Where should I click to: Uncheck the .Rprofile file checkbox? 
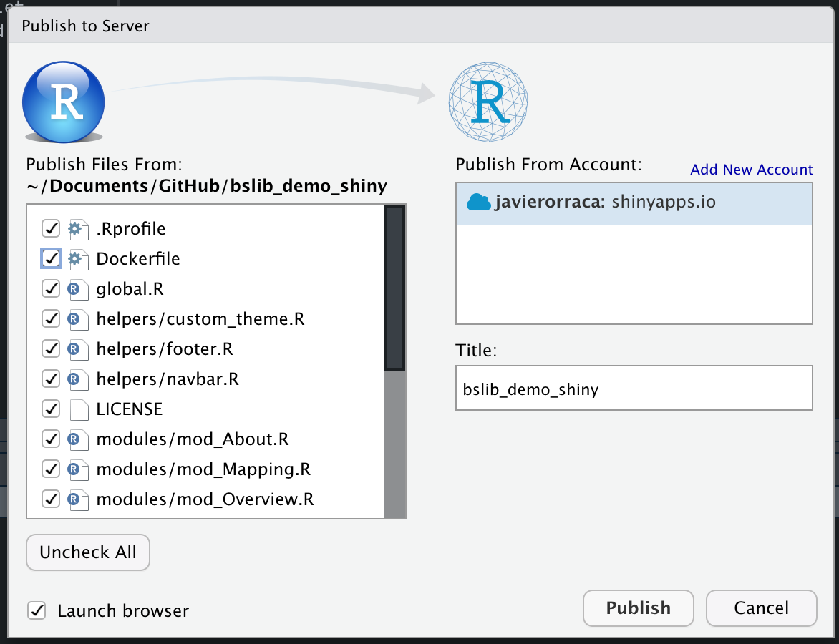tap(51, 229)
